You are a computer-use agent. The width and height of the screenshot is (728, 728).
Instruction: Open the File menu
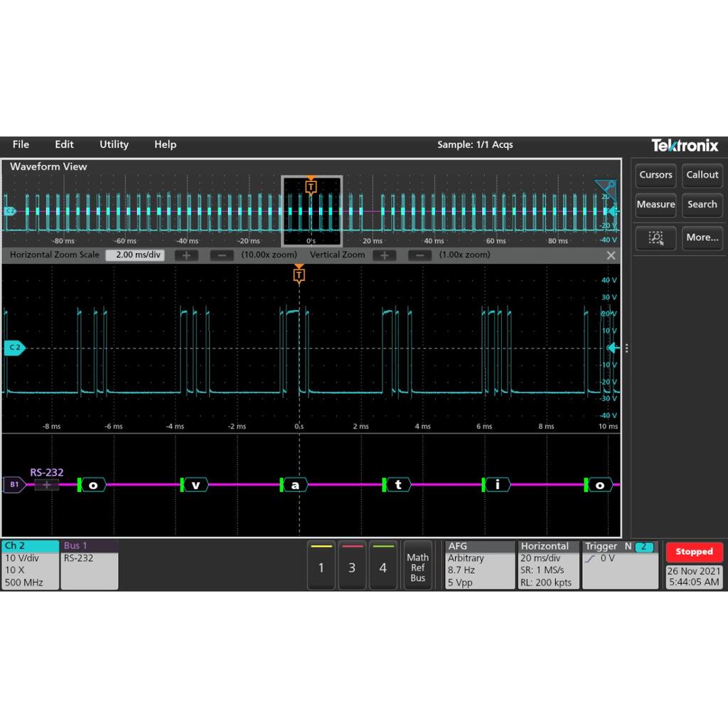point(21,144)
